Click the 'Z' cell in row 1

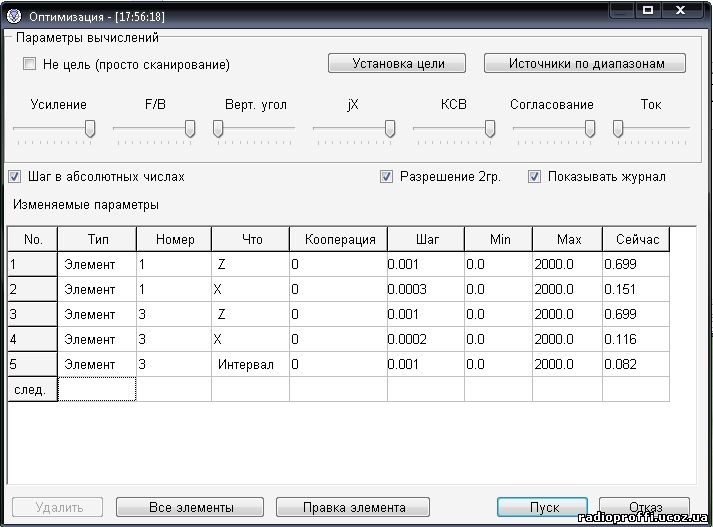[x=251, y=264]
